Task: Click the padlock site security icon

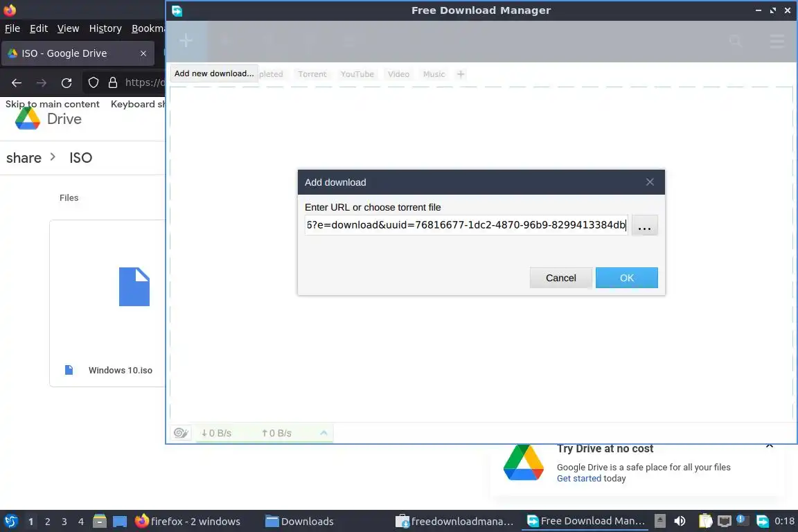Action: tap(112, 82)
